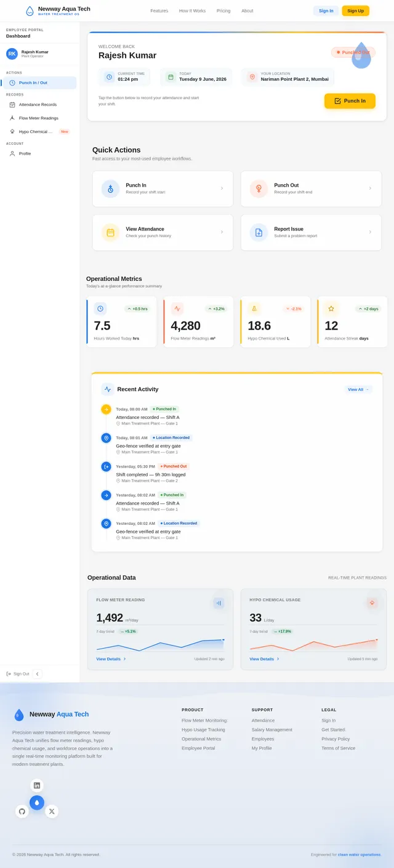Click the RK user avatar in sidebar
394x868 pixels.
tap(12, 54)
